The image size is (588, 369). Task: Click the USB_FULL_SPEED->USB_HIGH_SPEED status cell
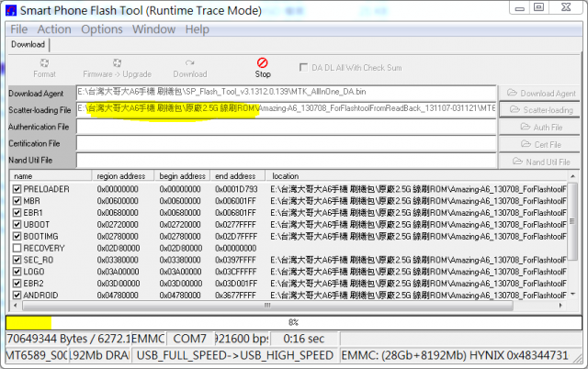click(x=235, y=355)
